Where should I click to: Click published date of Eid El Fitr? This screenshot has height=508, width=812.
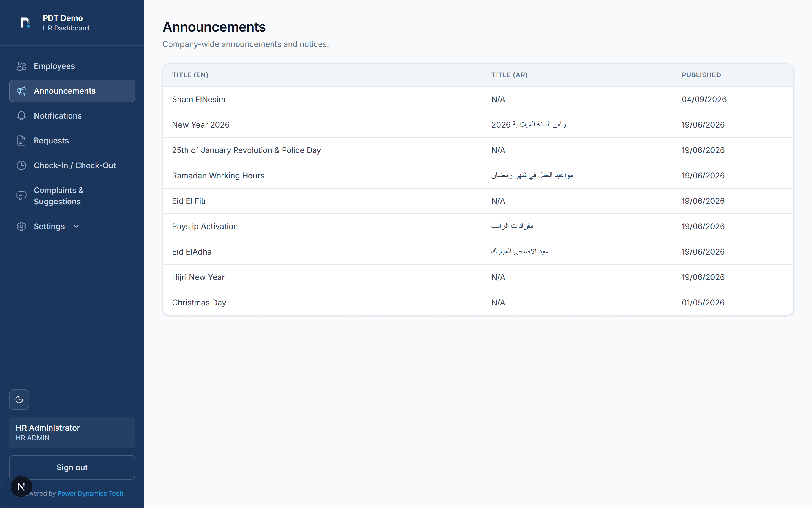703,201
